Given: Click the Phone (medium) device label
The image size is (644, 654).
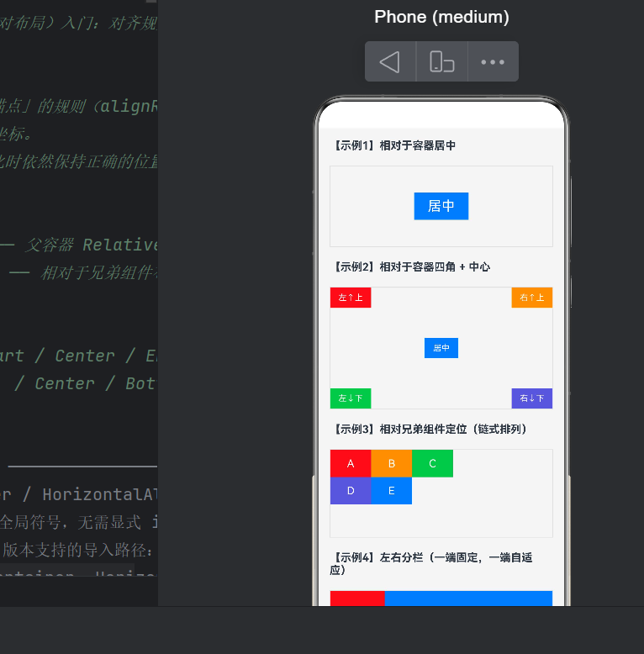Looking at the screenshot, I should [x=441, y=17].
